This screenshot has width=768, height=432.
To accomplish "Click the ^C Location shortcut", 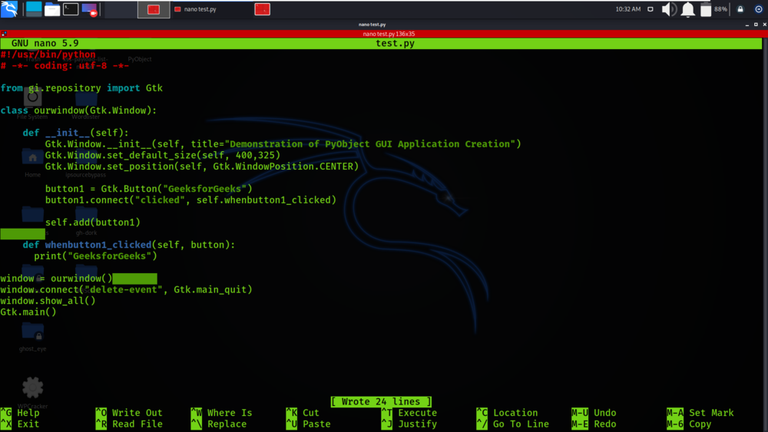I will (507, 413).
